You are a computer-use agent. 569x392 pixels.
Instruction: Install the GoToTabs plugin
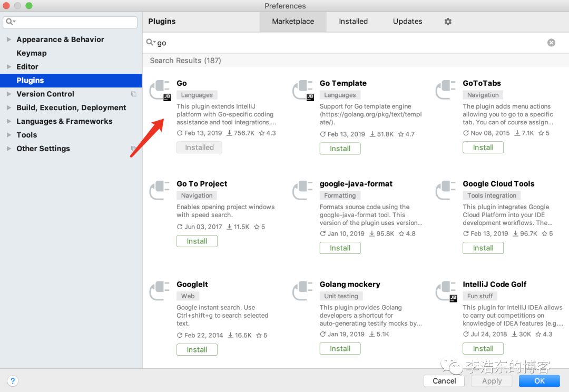pos(483,148)
